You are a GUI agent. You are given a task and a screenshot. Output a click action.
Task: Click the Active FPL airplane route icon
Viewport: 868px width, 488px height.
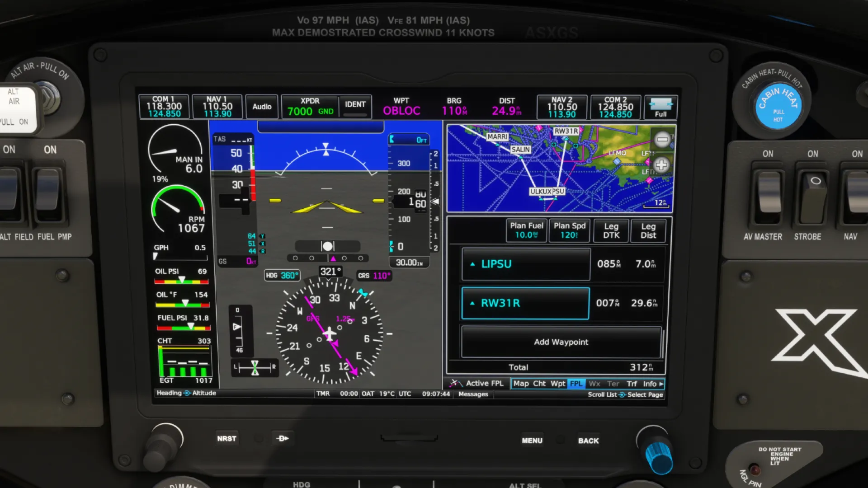pyautogui.click(x=456, y=384)
